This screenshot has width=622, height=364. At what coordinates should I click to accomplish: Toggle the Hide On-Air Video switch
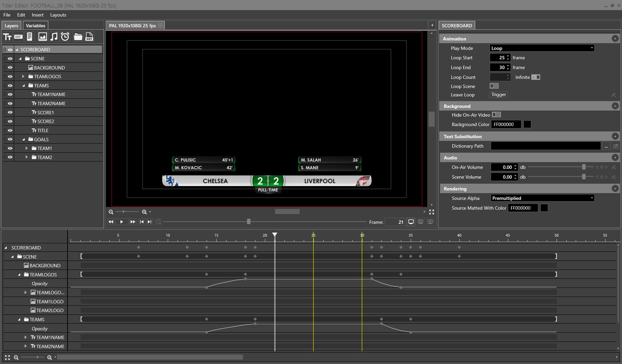496,115
